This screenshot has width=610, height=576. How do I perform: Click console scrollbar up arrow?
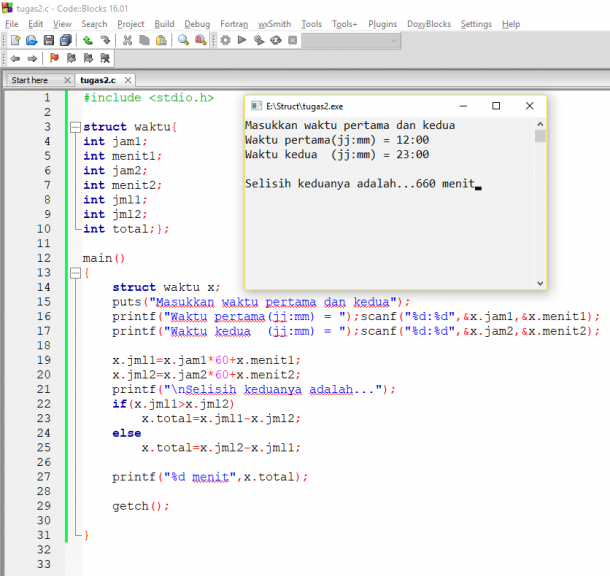[x=540, y=124]
